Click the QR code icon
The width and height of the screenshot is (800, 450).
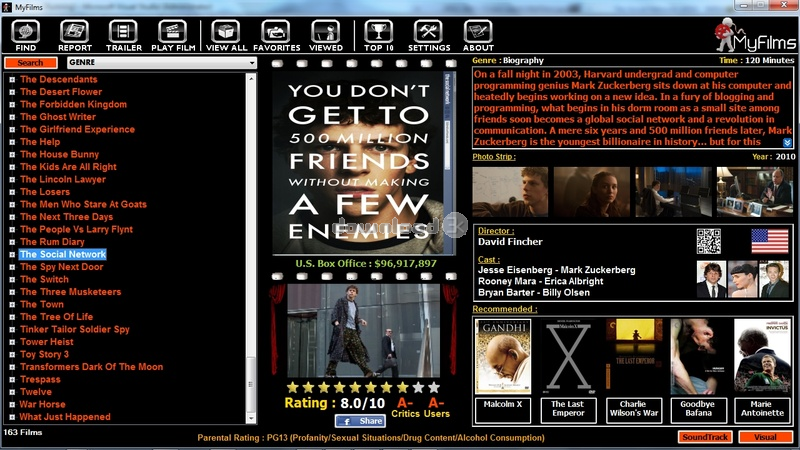click(x=709, y=241)
